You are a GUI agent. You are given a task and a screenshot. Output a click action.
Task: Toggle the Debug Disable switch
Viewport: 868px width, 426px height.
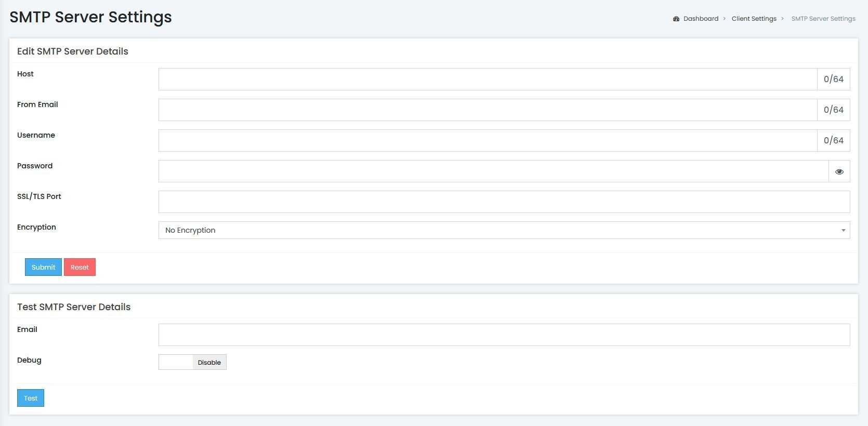click(x=192, y=362)
